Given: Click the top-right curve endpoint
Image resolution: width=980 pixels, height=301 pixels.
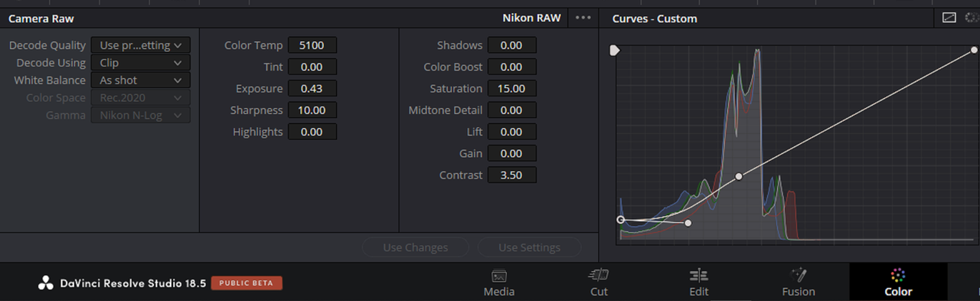Looking at the screenshot, I should click(x=974, y=51).
